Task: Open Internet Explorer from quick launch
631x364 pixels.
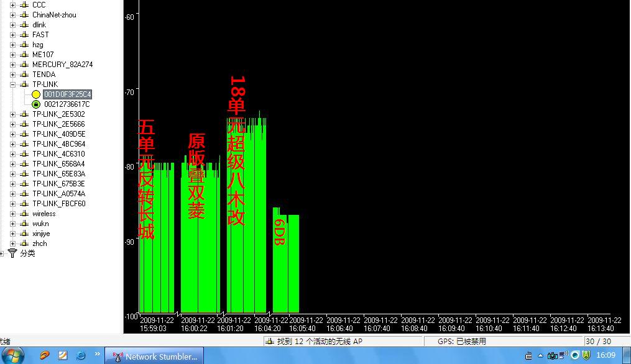Action: (81, 355)
